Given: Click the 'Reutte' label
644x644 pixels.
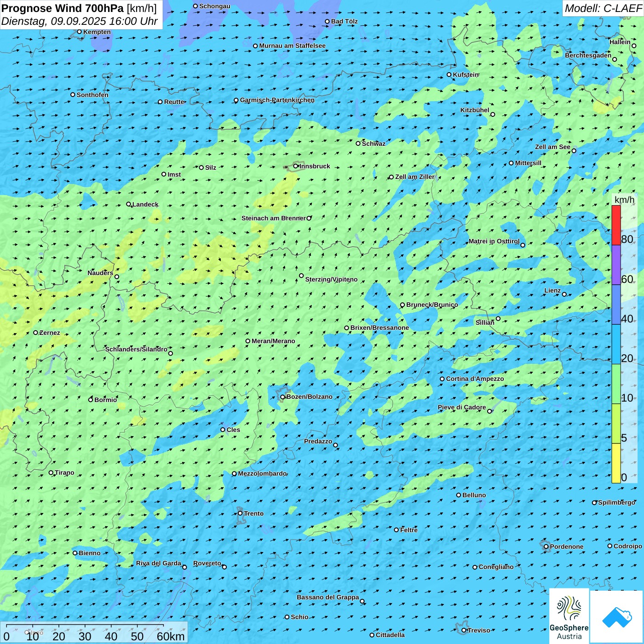Looking at the screenshot, I should pos(174,102).
